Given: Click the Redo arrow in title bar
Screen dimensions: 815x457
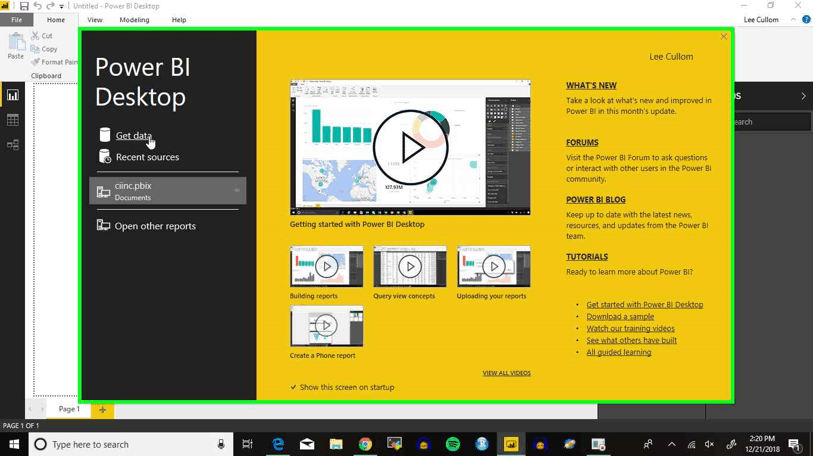Looking at the screenshot, I should (x=50, y=6).
